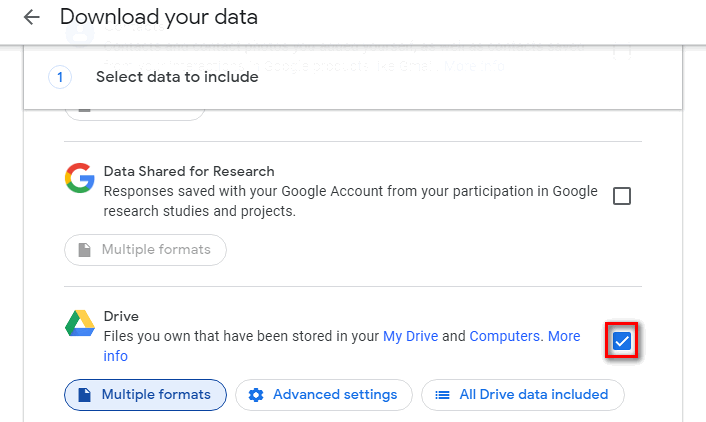Follow the More info link
Image resolution: width=706 pixels, height=422 pixels.
pos(563,337)
